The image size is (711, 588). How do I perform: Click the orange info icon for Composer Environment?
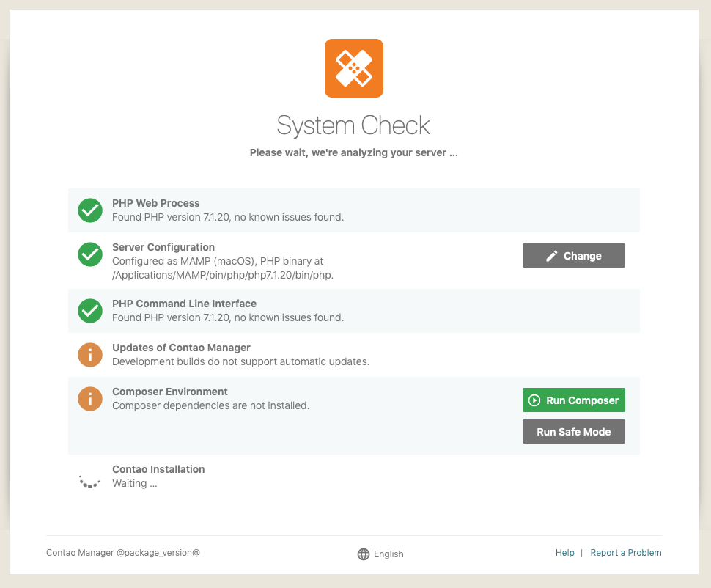click(x=89, y=399)
